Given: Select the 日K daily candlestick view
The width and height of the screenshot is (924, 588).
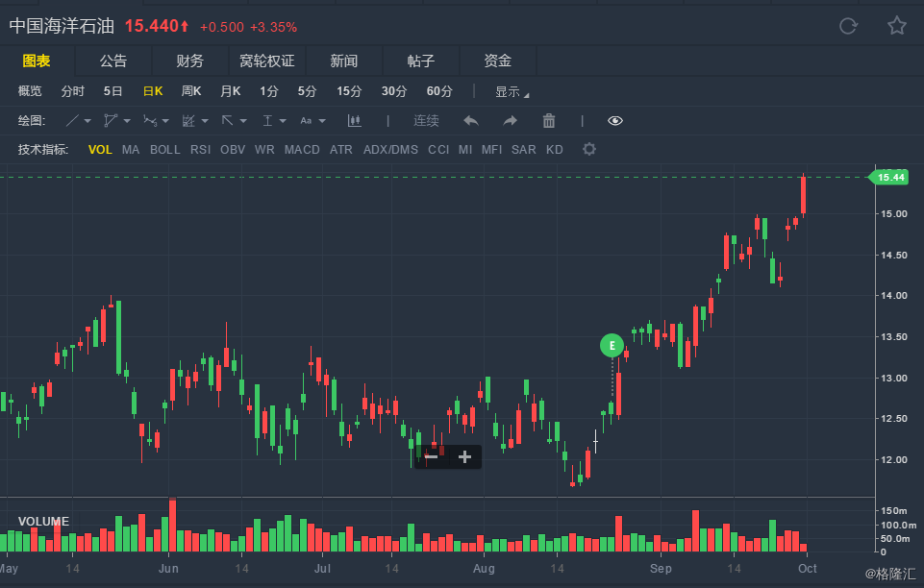Looking at the screenshot, I should coord(153,91).
